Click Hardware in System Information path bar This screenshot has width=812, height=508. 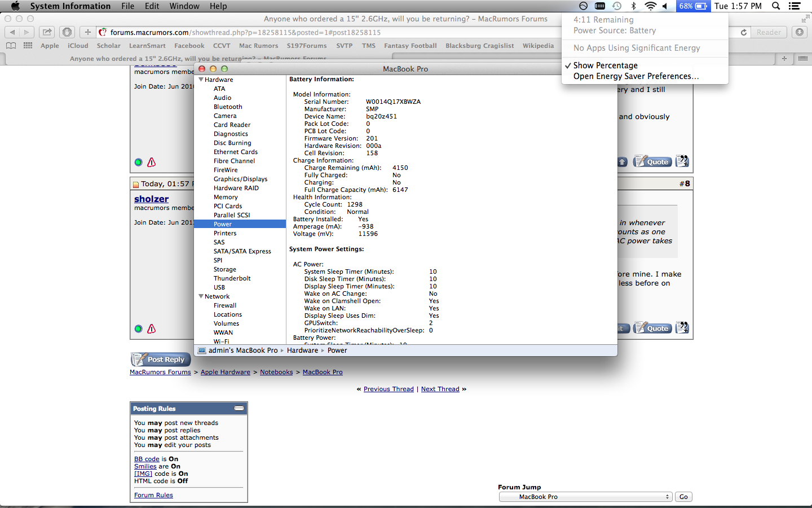pyautogui.click(x=302, y=351)
